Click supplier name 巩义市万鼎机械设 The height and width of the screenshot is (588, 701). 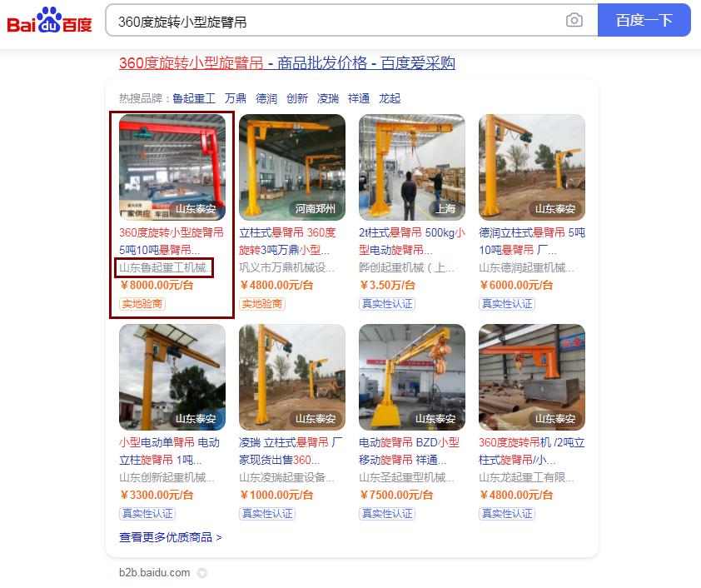286,267
